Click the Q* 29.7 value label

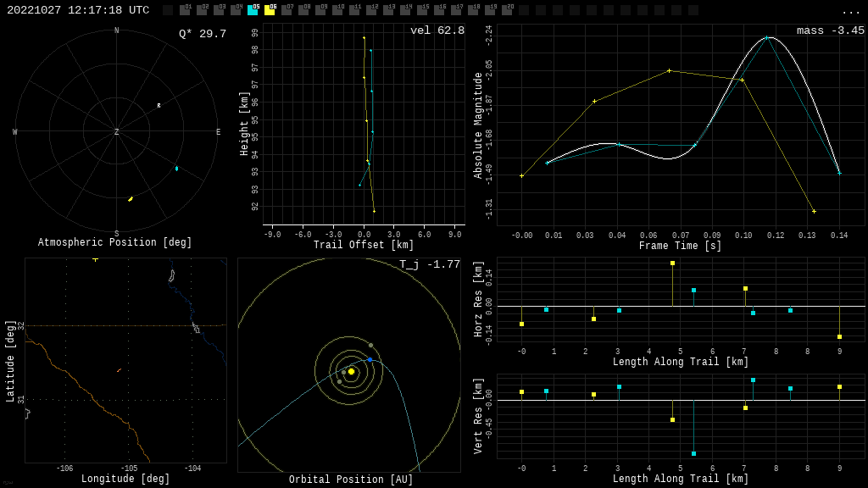click(x=202, y=34)
